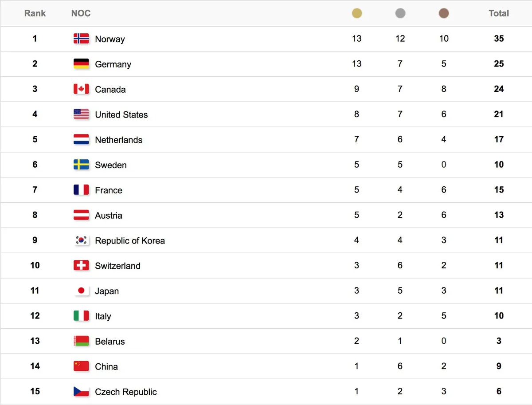The image size is (532, 405).
Task: Sort by bronze medal column icon
Action: 444,13
